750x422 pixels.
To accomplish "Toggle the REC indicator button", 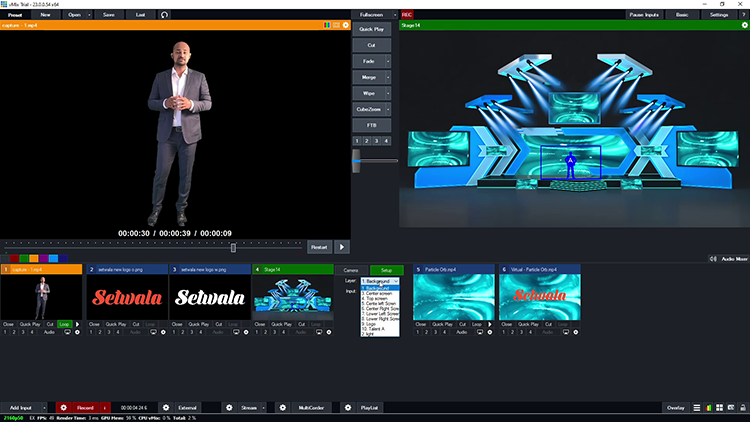I will 407,15.
